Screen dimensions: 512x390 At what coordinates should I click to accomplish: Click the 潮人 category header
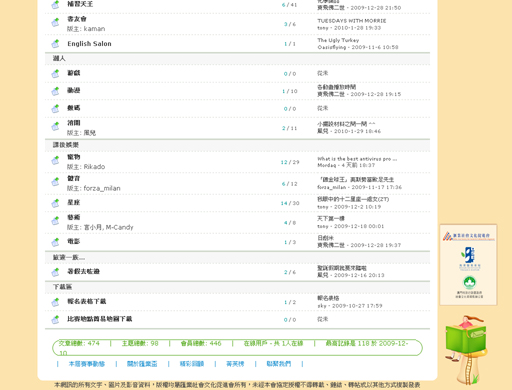pos(59,58)
